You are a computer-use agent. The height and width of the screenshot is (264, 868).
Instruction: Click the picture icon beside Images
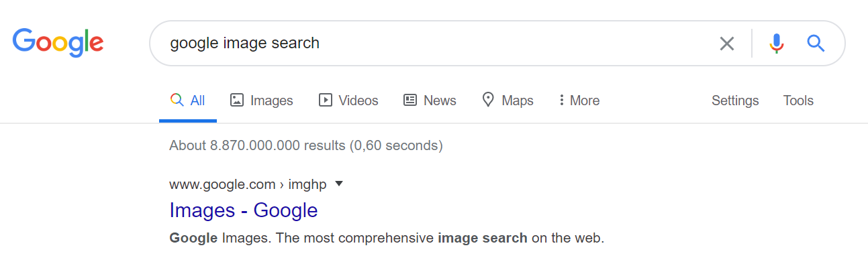[x=236, y=101]
